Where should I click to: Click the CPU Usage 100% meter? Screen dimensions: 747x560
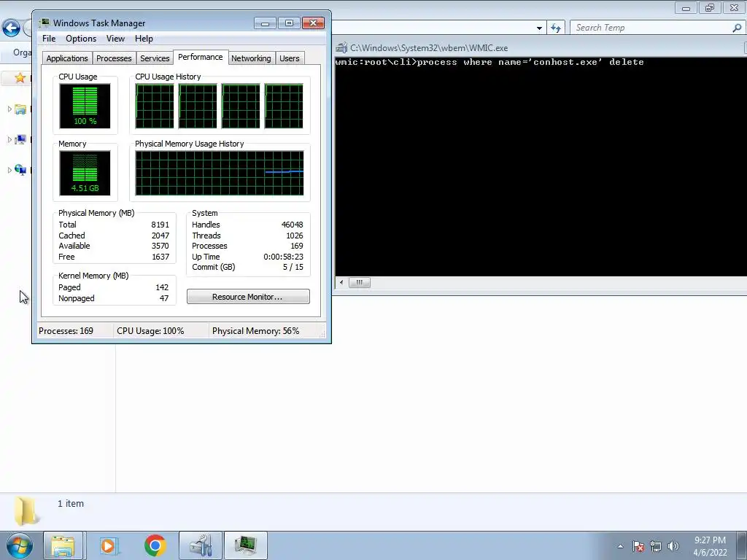[85, 106]
